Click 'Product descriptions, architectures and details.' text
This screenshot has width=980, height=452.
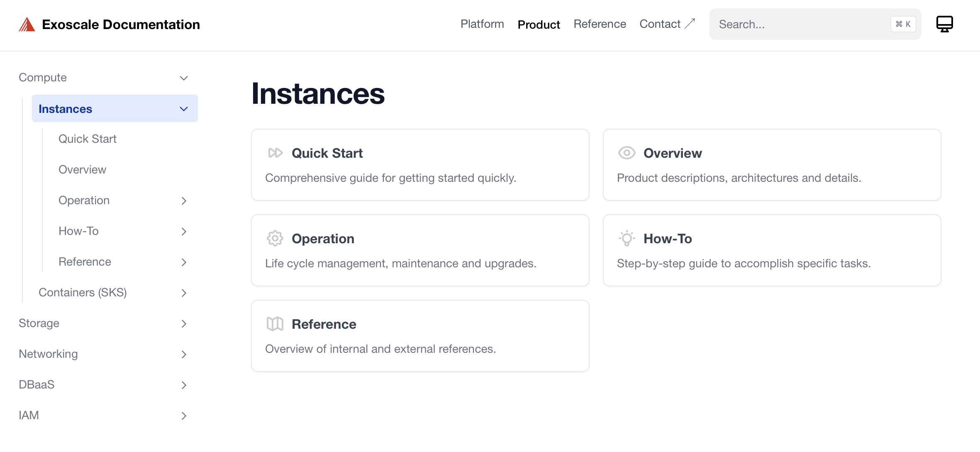tap(739, 178)
